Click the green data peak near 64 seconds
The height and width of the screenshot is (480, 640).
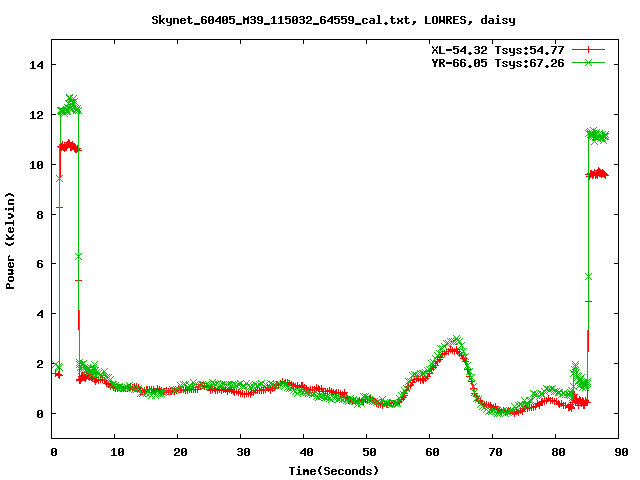(455, 341)
